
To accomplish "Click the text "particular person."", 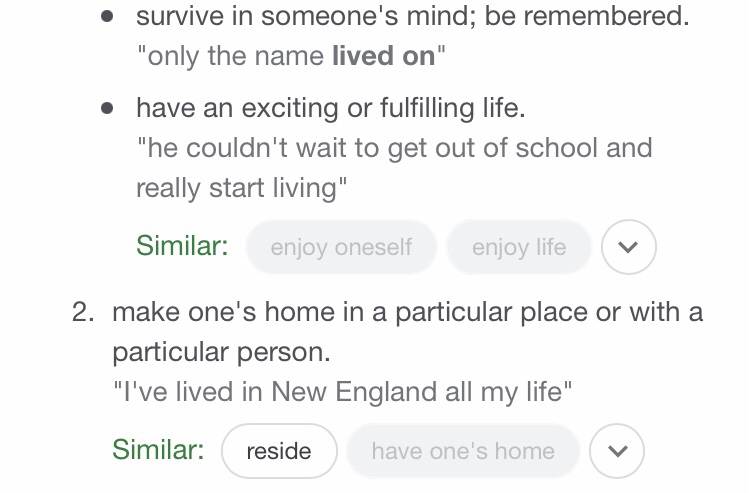I will tap(221, 353).
